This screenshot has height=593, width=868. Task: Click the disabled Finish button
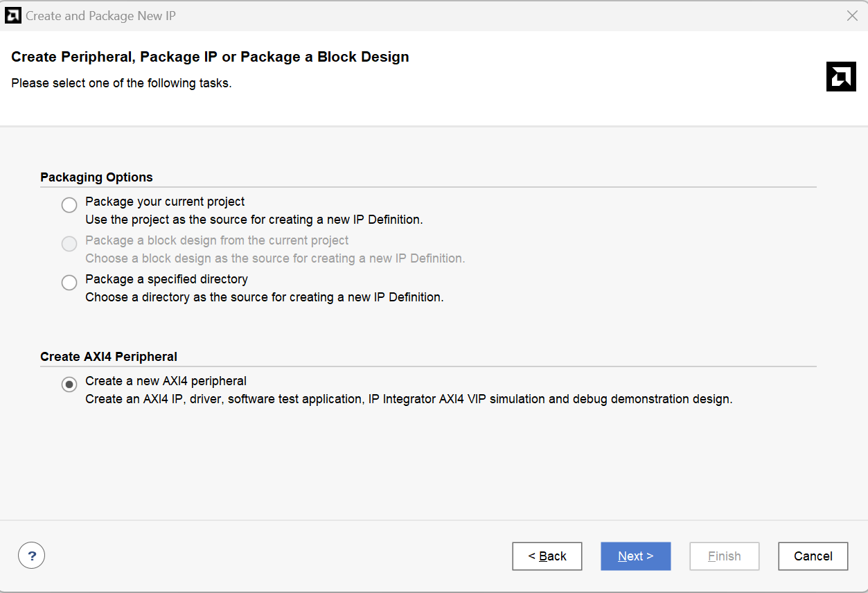pos(724,556)
